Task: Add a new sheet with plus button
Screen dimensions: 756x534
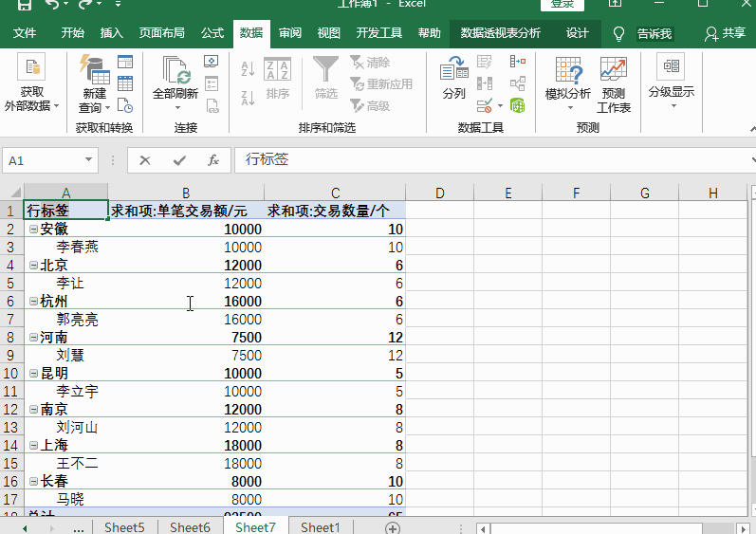Action: tap(393, 527)
